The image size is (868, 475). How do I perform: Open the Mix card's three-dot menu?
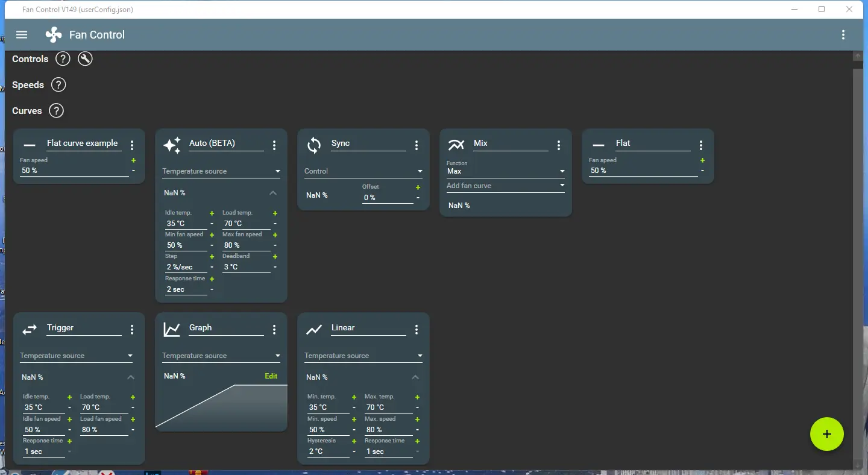coord(559,145)
